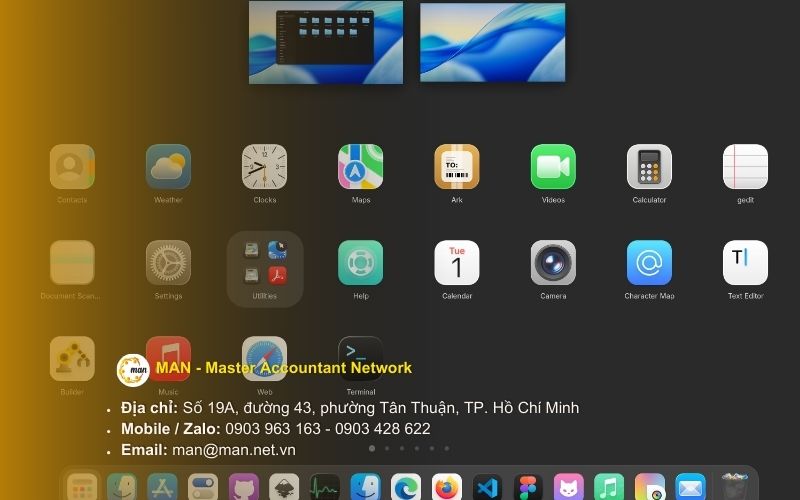Open the Text Editor app
The width and height of the screenshot is (800, 500).
pos(745,263)
